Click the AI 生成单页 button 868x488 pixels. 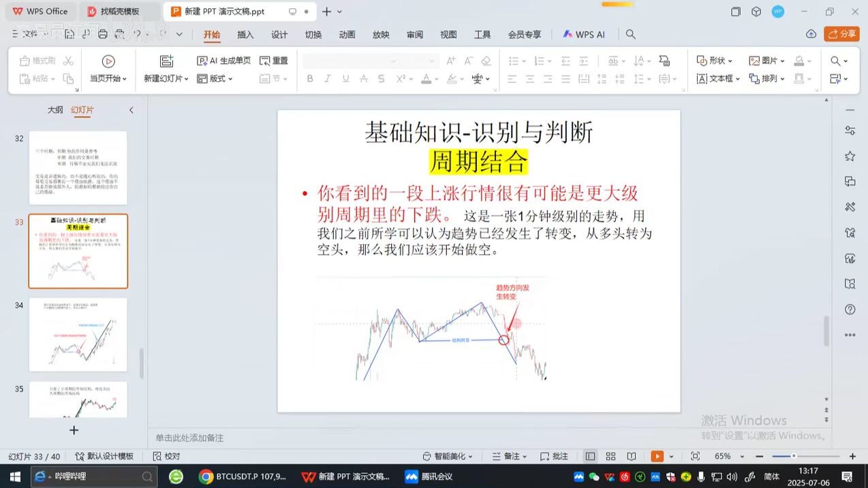click(223, 61)
